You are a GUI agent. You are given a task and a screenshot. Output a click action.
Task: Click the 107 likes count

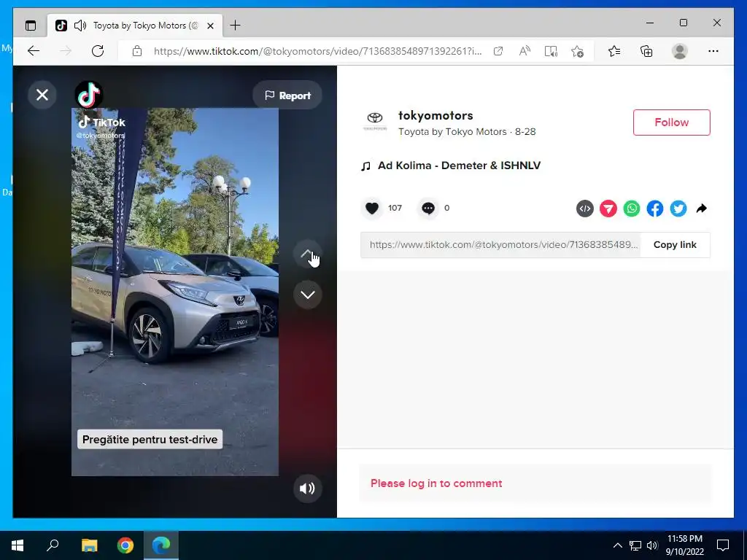pyautogui.click(x=395, y=208)
